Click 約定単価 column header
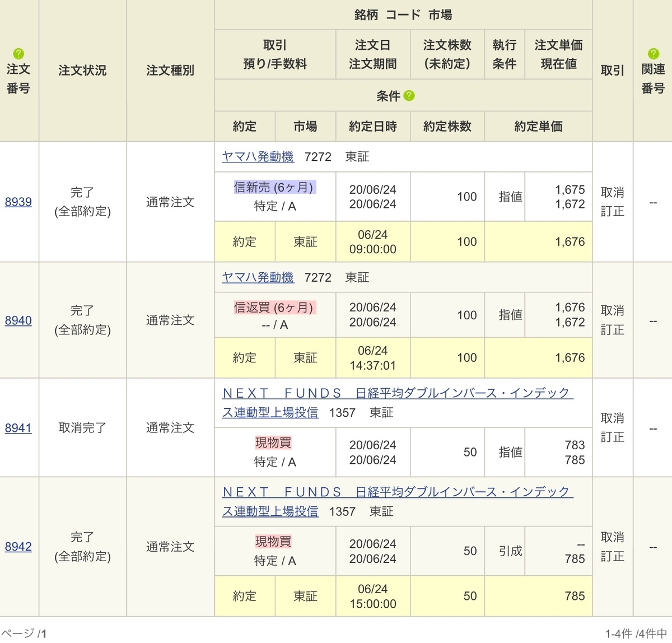 click(538, 127)
